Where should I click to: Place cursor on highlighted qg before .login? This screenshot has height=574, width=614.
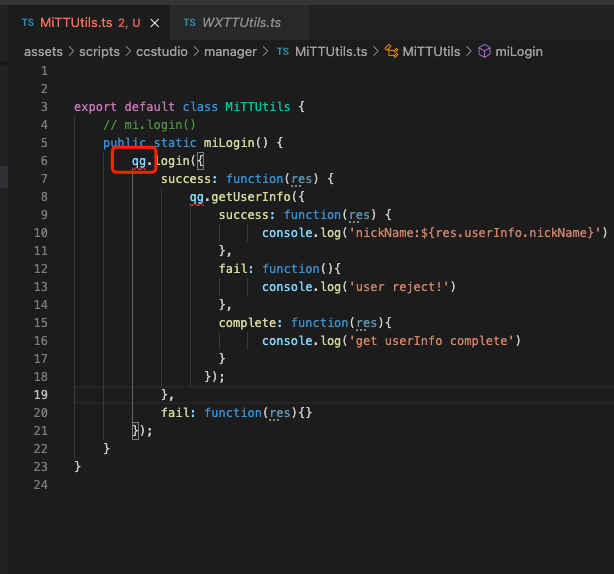(139, 161)
